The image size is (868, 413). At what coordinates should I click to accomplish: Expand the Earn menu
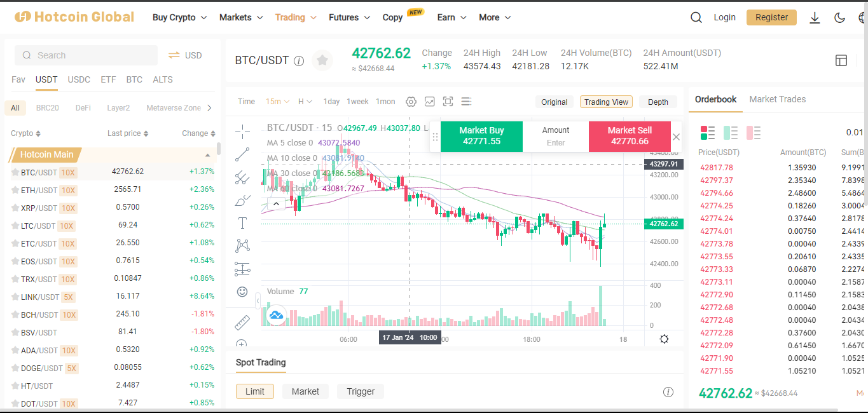point(452,17)
